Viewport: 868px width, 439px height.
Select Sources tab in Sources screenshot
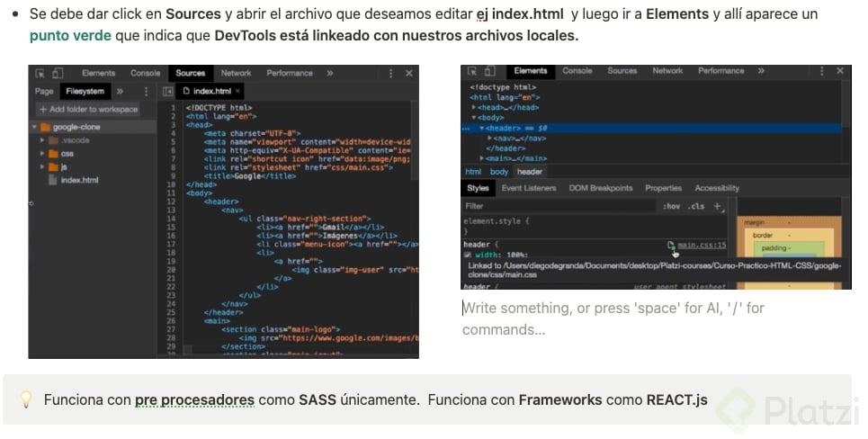tap(191, 73)
